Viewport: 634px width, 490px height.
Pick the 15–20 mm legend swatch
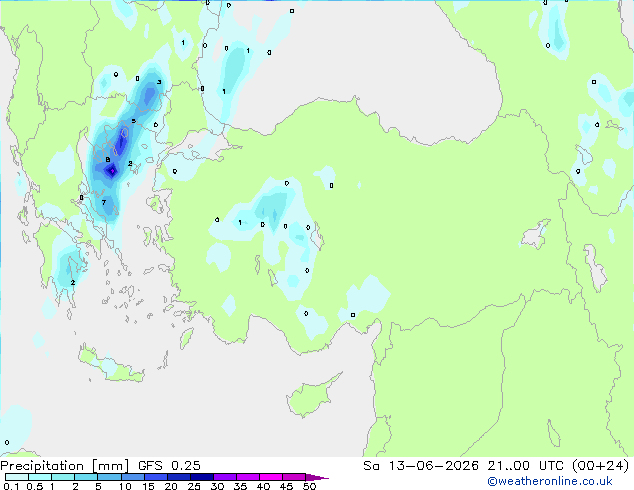click(x=156, y=477)
